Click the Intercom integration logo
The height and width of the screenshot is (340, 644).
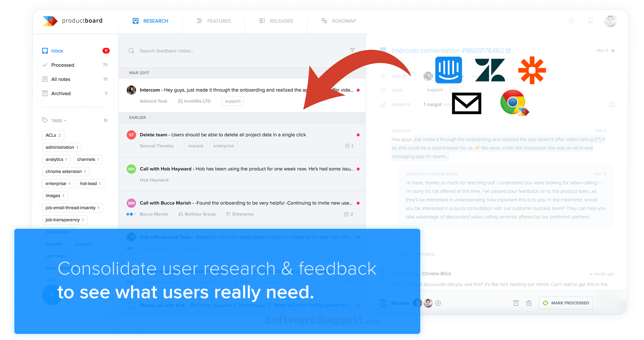(449, 70)
